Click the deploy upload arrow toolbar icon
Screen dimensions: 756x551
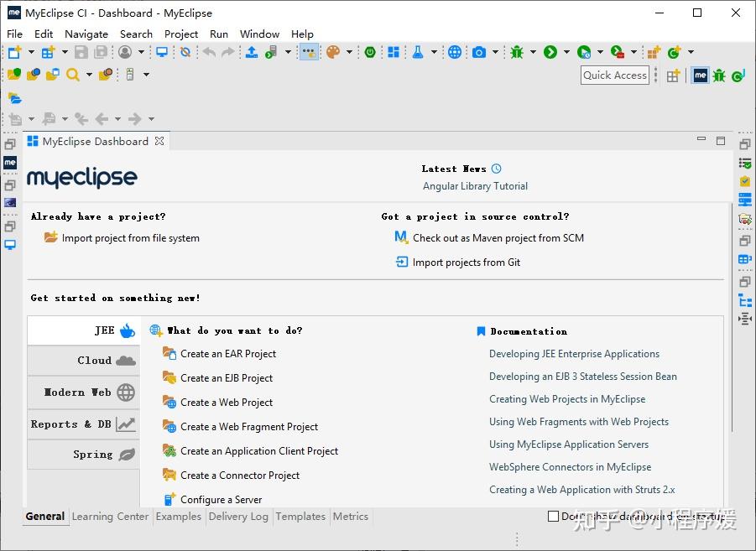252,52
